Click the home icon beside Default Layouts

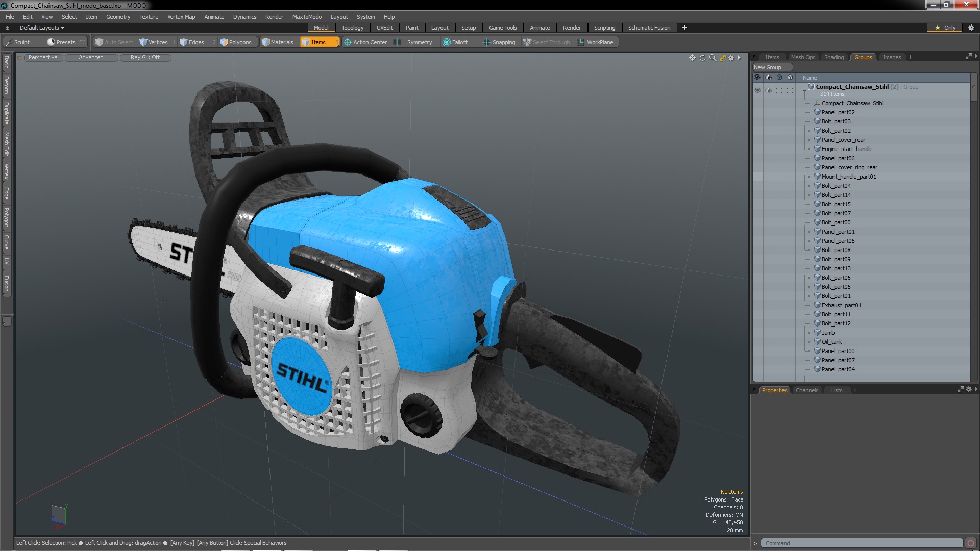point(7,28)
